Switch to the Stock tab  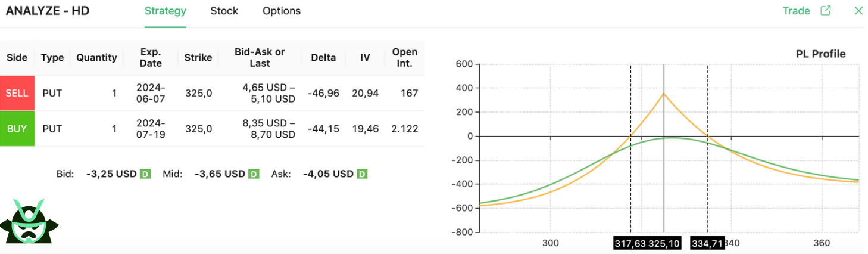click(224, 11)
